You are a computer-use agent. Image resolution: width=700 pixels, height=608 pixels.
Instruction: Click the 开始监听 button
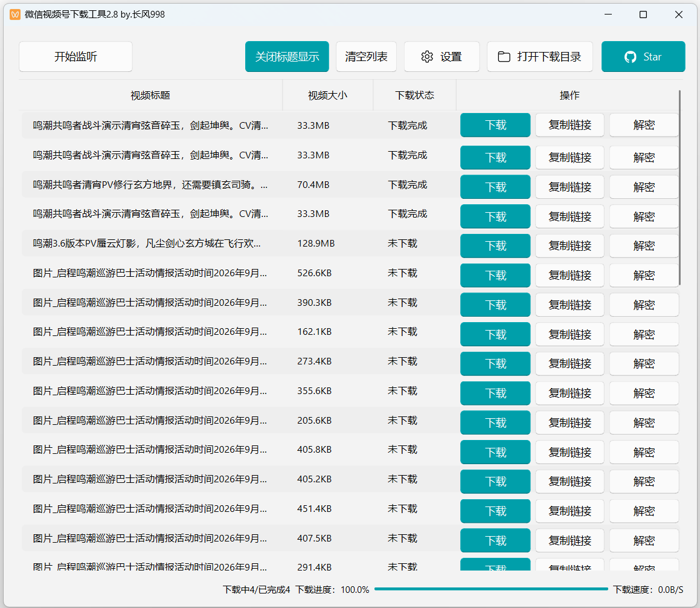click(75, 57)
